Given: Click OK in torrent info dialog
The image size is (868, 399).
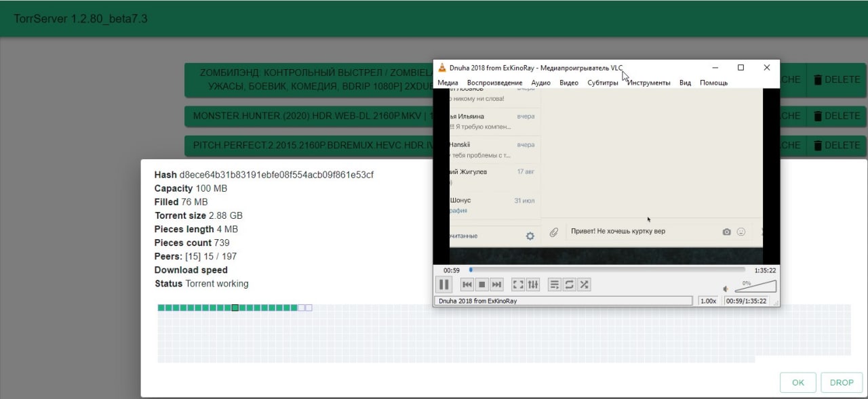Looking at the screenshot, I should (798, 383).
